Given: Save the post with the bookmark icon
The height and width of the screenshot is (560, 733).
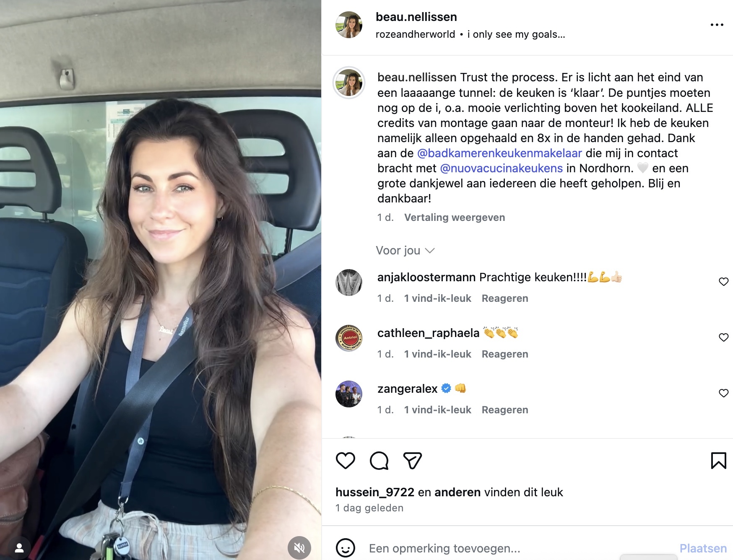Looking at the screenshot, I should tap(719, 461).
